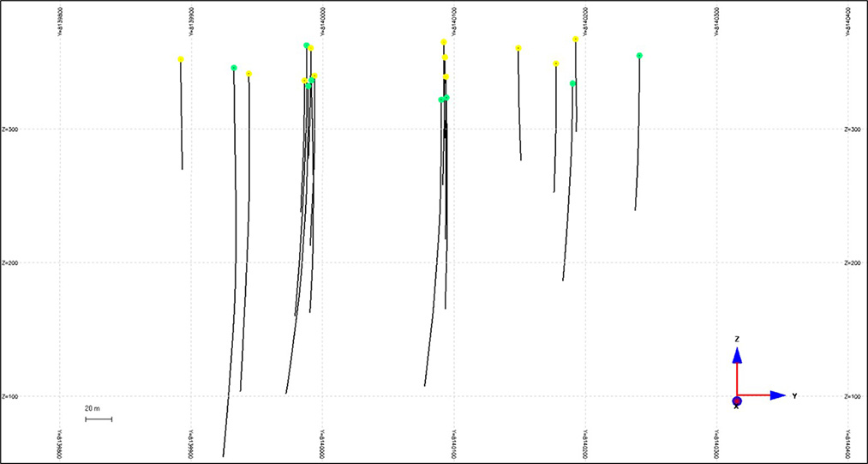The height and width of the screenshot is (464, 868).
Task: Select the topmost yellow collar near Y=8140100
Action: (444, 41)
